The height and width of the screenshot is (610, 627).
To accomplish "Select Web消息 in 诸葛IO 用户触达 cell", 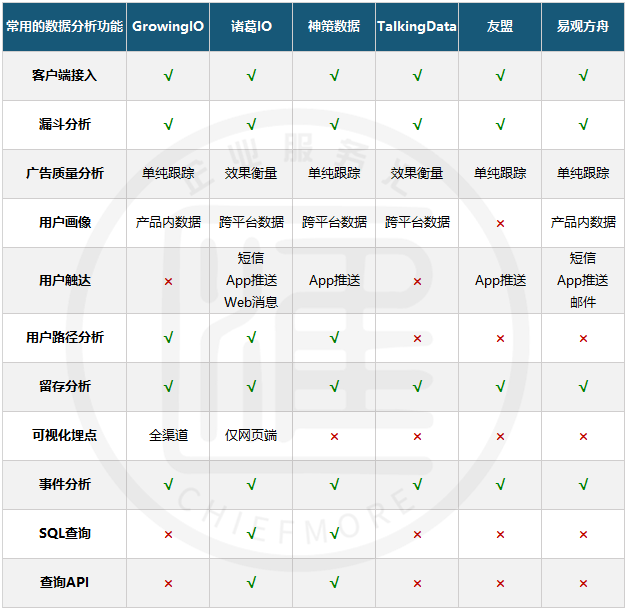I will pos(251,302).
